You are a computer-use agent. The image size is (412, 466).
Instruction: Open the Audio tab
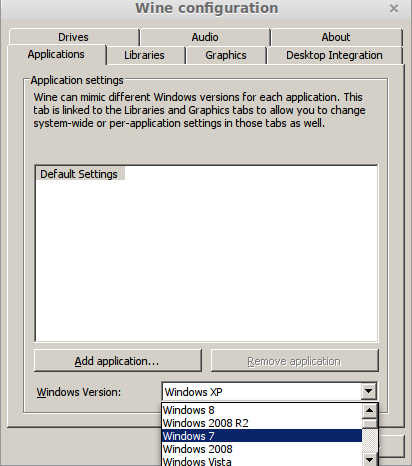point(205,37)
